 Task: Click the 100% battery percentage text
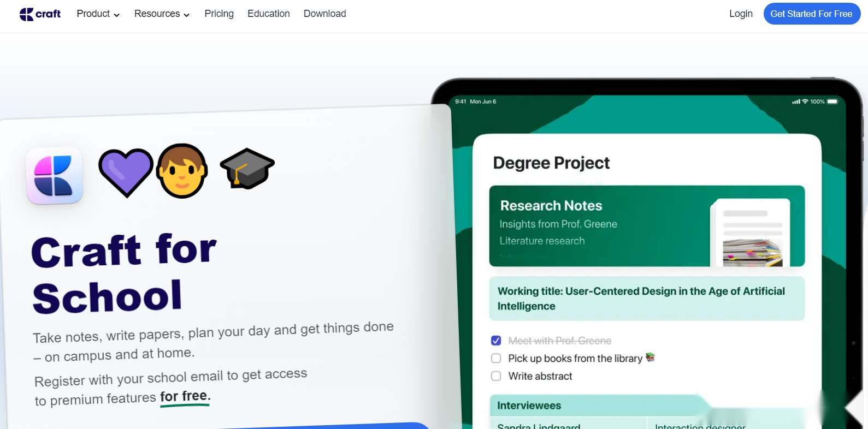[817, 102]
